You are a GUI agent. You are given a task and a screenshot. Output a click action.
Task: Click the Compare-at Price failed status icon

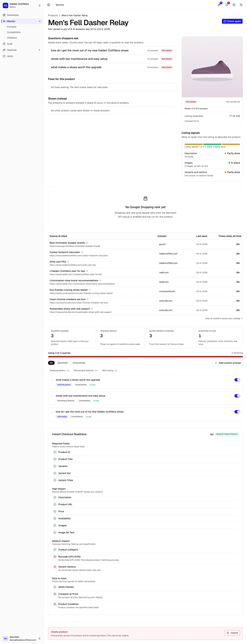[55, 594]
